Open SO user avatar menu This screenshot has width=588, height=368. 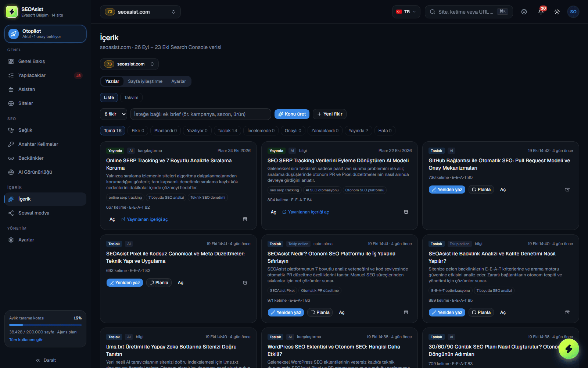point(573,12)
